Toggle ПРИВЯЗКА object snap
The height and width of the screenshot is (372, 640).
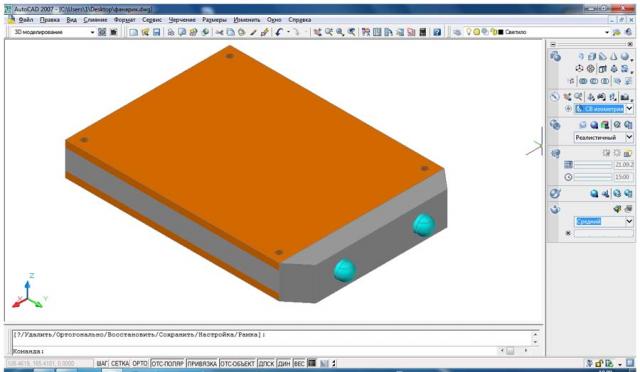202,363
